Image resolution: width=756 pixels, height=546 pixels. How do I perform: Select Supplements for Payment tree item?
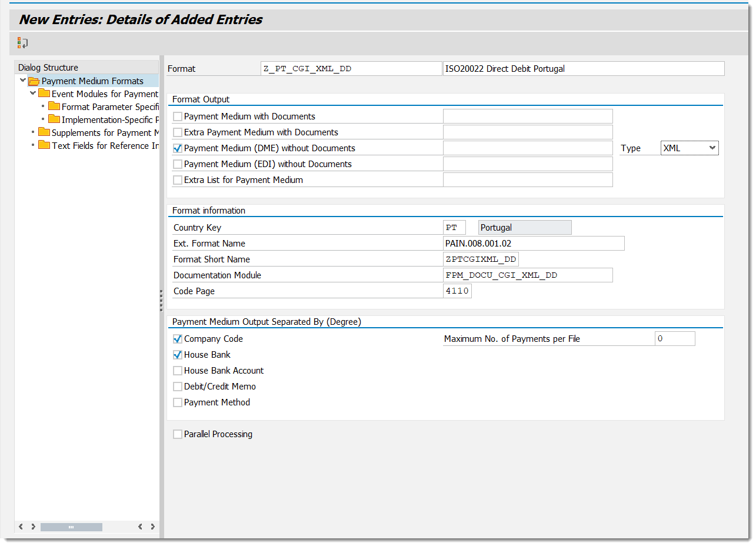pyautogui.click(x=105, y=133)
